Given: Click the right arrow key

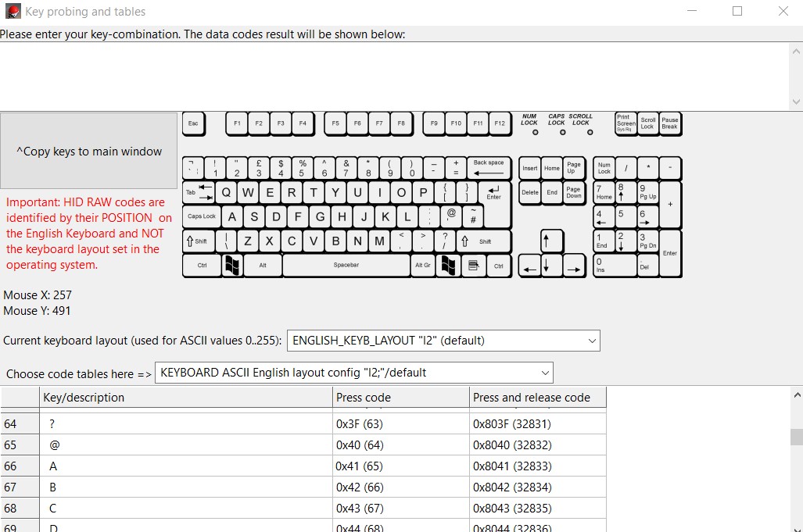Looking at the screenshot, I should (x=574, y=266).
